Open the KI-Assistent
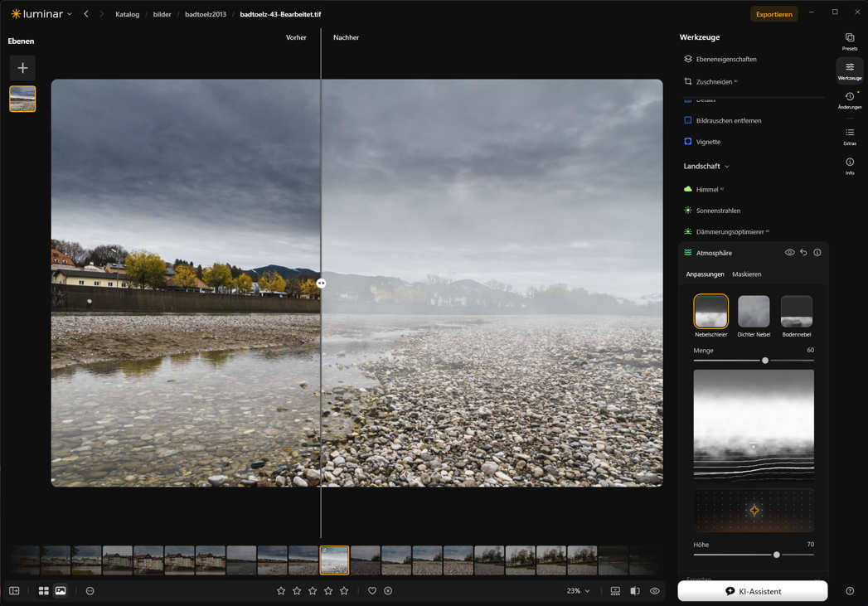Viewport: 868px width, 606px height. [x=752, y=591]
